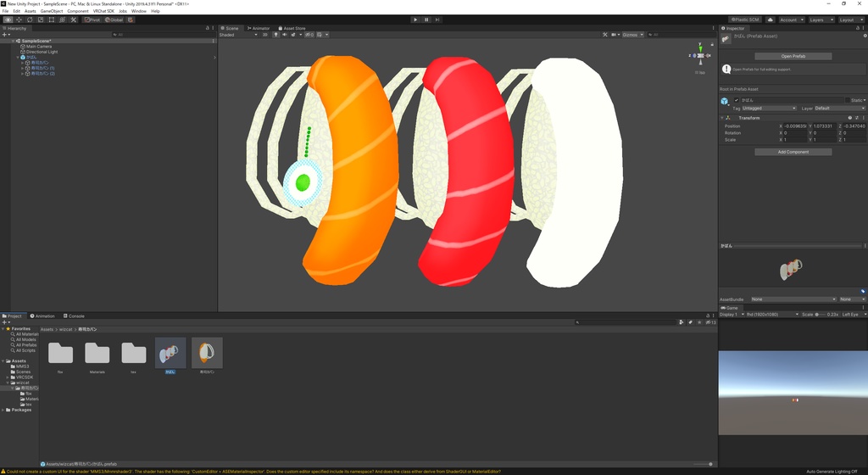The height and width of the screenshot is (475, 868).
Task: Open prefab arrow beside かばん in Hierarchy
Action: pos(214,58)
